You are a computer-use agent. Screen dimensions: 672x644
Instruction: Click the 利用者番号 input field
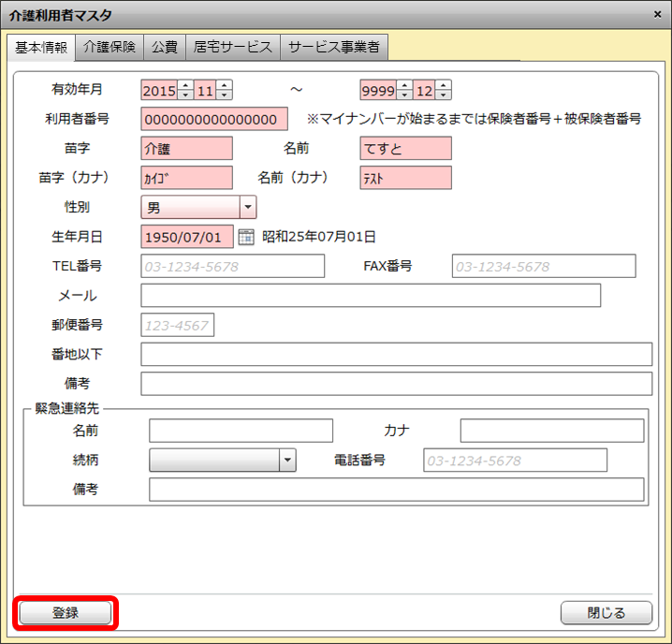[214, 120]
